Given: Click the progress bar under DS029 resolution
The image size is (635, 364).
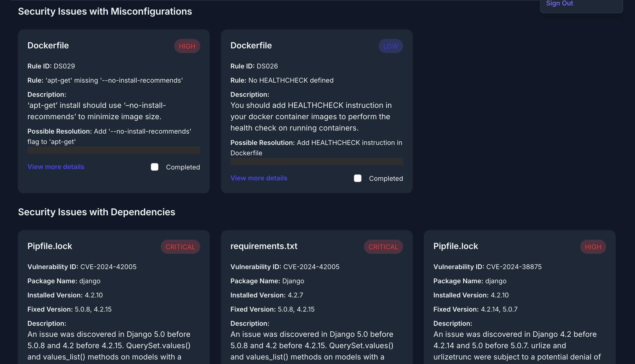Looking at the screenshot, I should 113,150.
